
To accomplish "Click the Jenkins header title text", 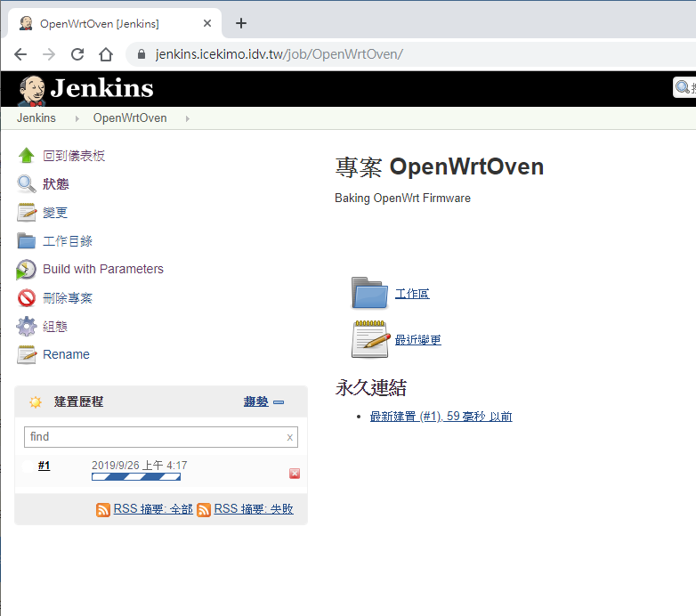I will (x=101, y=88).
